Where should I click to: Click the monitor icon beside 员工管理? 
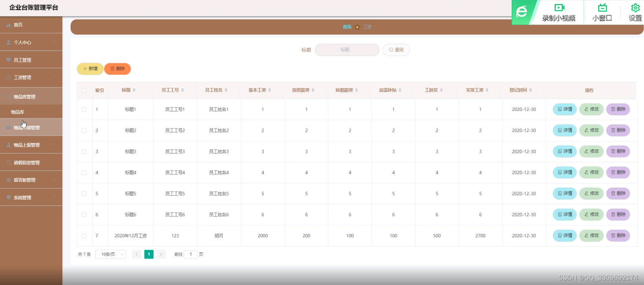point(9,60)
